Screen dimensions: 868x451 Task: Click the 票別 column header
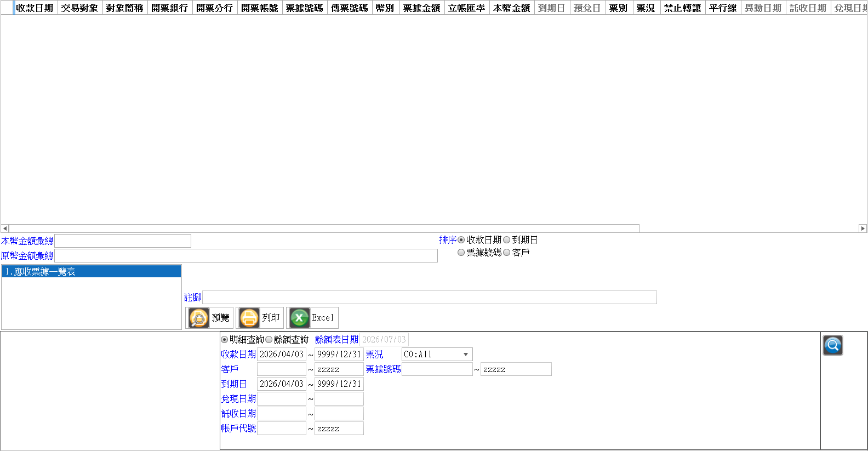619,8
